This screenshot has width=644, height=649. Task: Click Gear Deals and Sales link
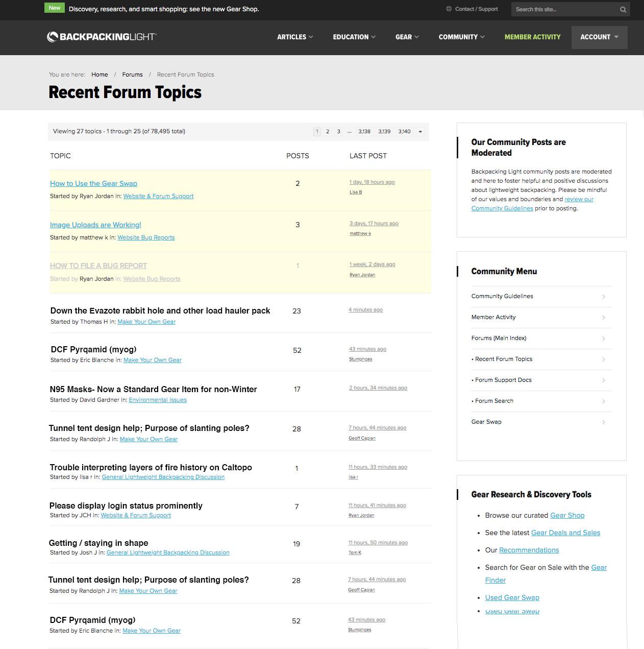(566, 533)
